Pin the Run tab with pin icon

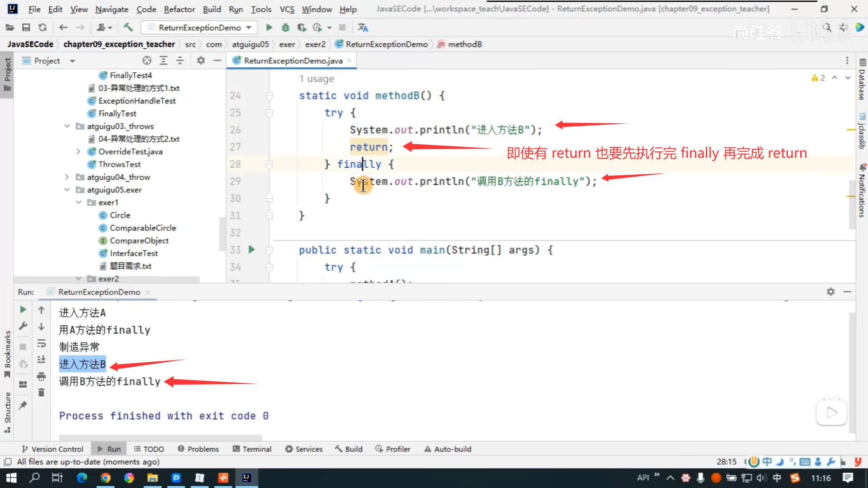click(23, 405)
